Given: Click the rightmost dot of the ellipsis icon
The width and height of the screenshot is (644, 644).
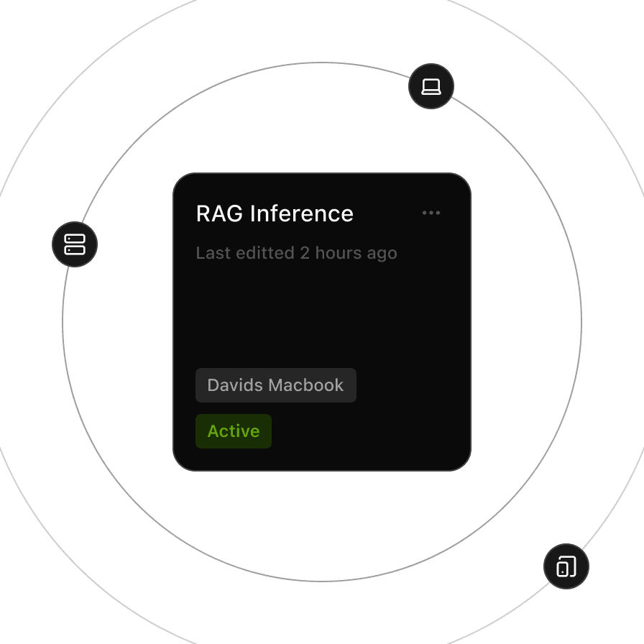Looking at the screenshot, I should pos(438,213).
